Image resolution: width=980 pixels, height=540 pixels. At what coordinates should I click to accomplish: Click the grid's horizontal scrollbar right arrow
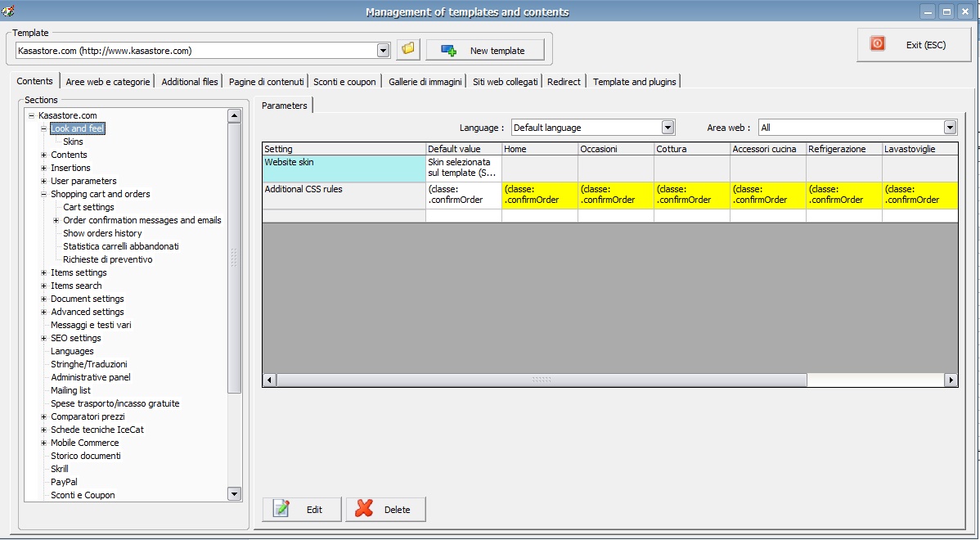951,380
